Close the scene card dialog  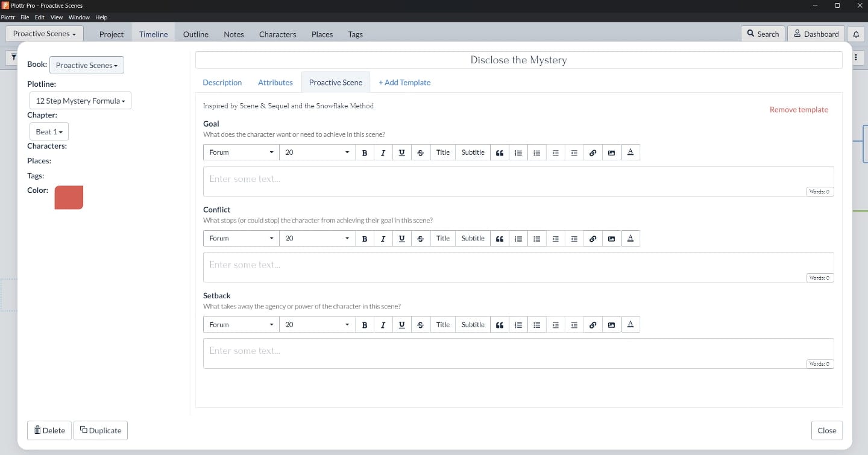tap(826, 430)
